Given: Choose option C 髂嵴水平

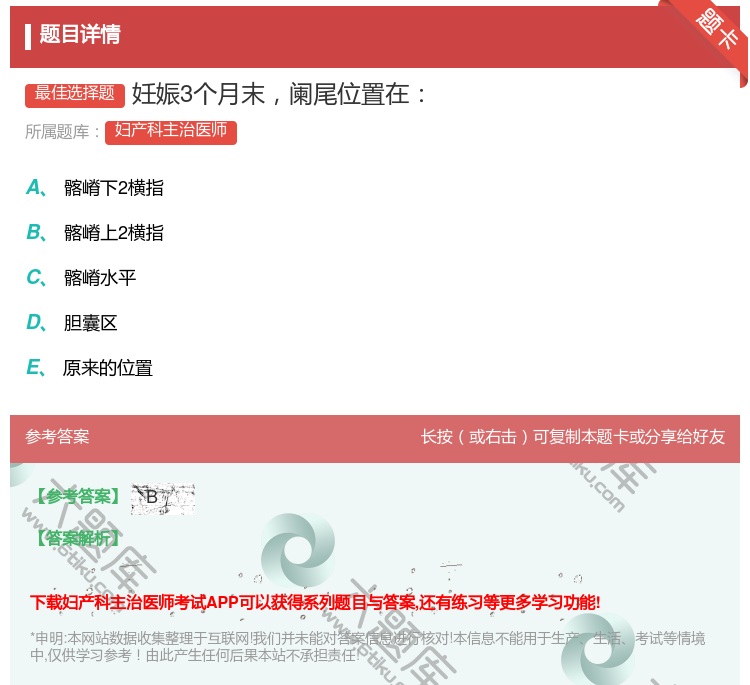Looking at the screenshot, I should [x=81, y=277].
